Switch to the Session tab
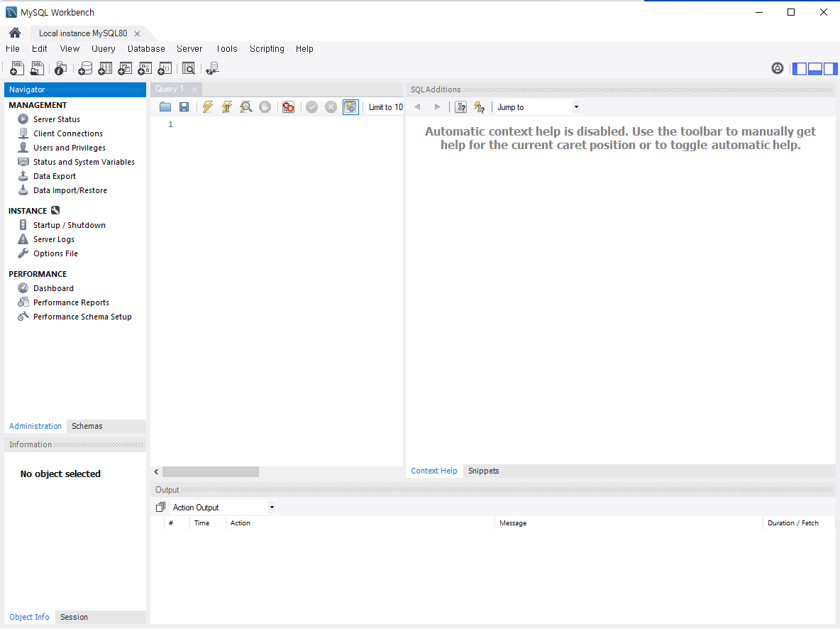The image size is (840, 629). click(x=74, y=617)
